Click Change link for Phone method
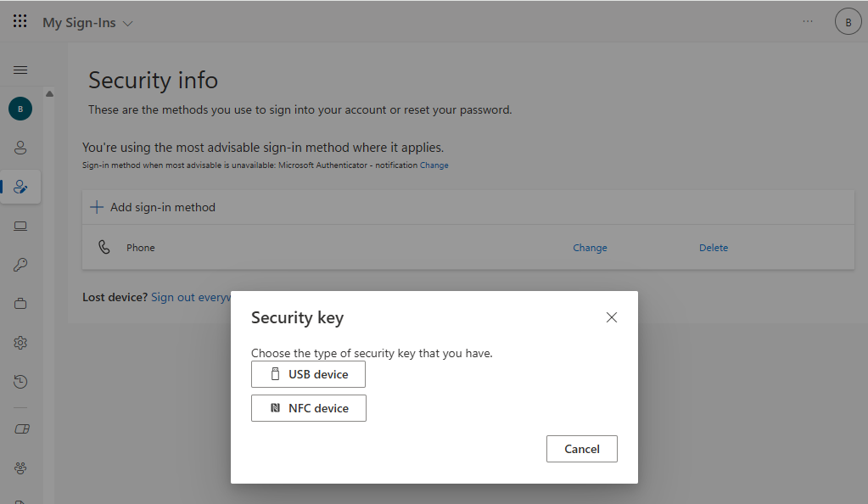The width and height of the screenshot is (868, 504). point(590,248)
